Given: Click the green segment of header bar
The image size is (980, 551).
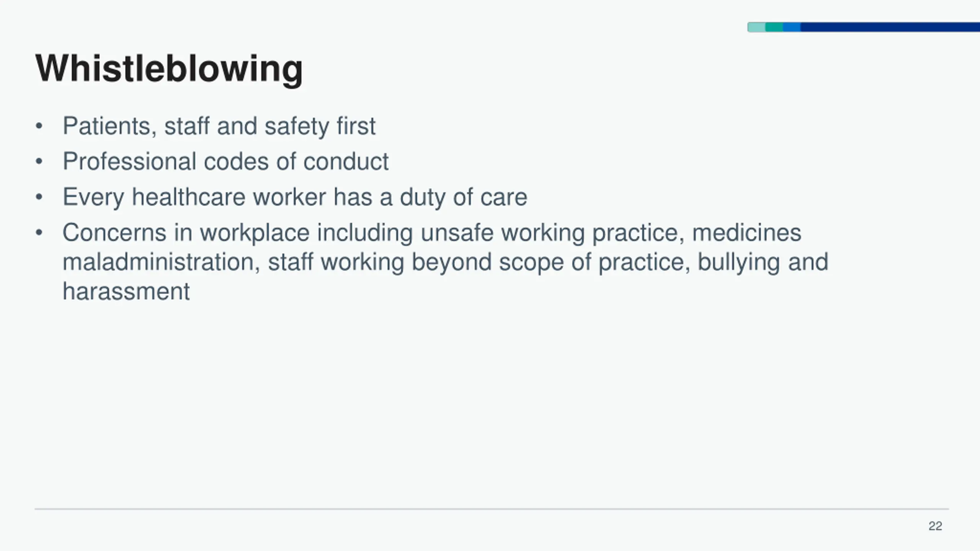Looking at the screenshot, I should pyautogui.click(x=774, y=27).
